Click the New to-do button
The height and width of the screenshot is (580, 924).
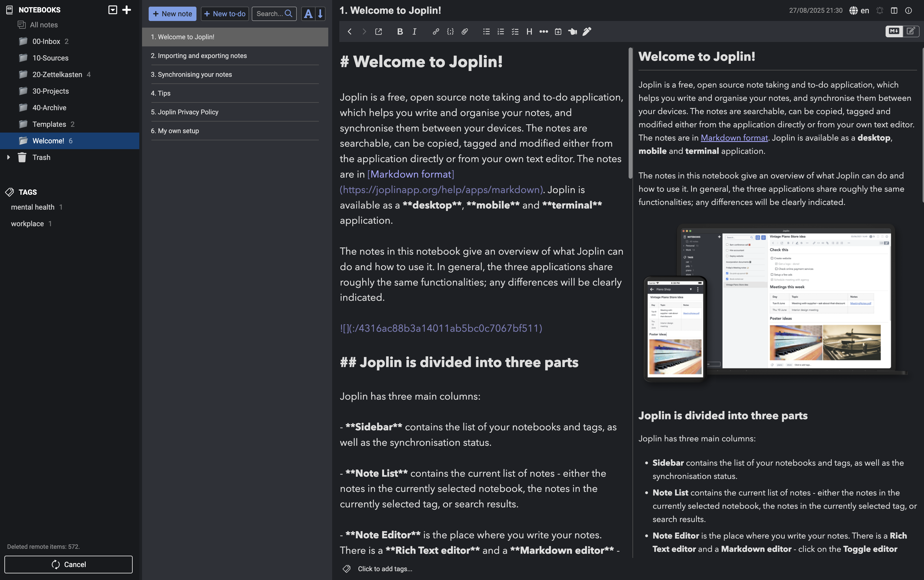tap(224, 14)
